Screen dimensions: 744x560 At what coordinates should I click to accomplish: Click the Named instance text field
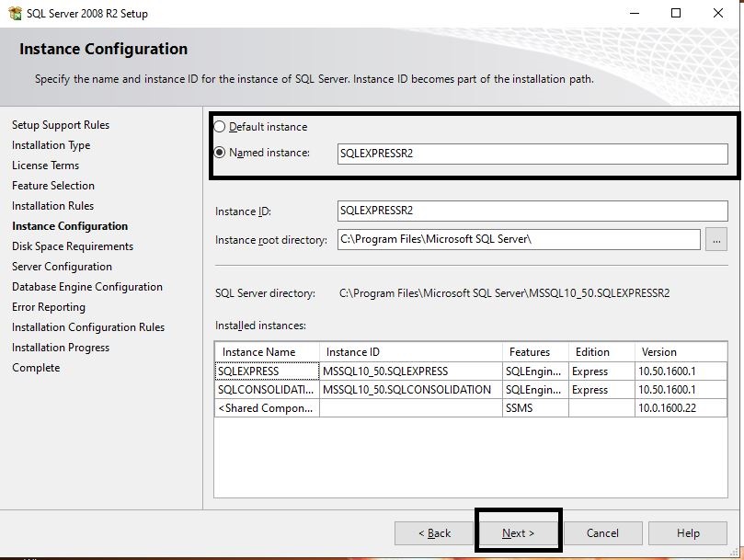[532, 154]
